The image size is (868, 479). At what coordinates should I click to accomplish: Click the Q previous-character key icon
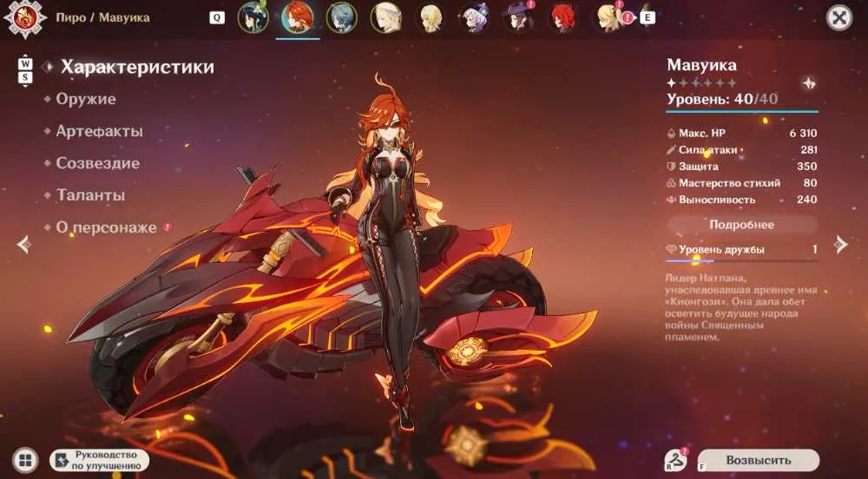click(217, 17)
